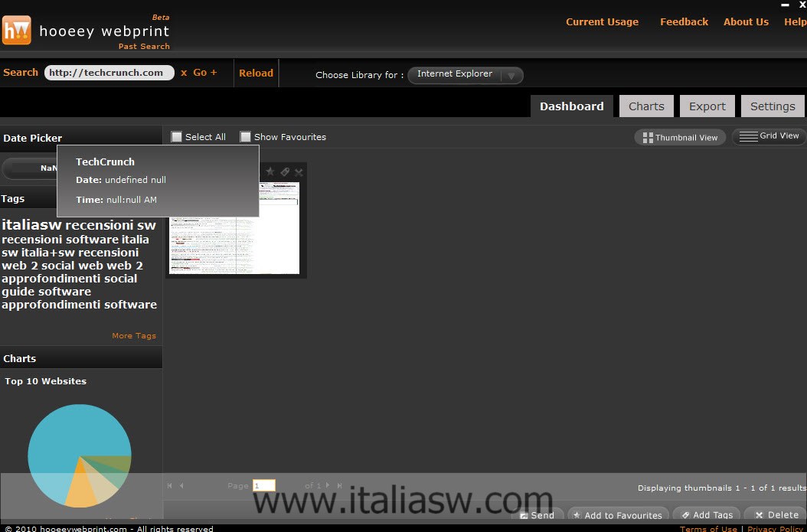Switch to the Charts tab

(646, 106)
